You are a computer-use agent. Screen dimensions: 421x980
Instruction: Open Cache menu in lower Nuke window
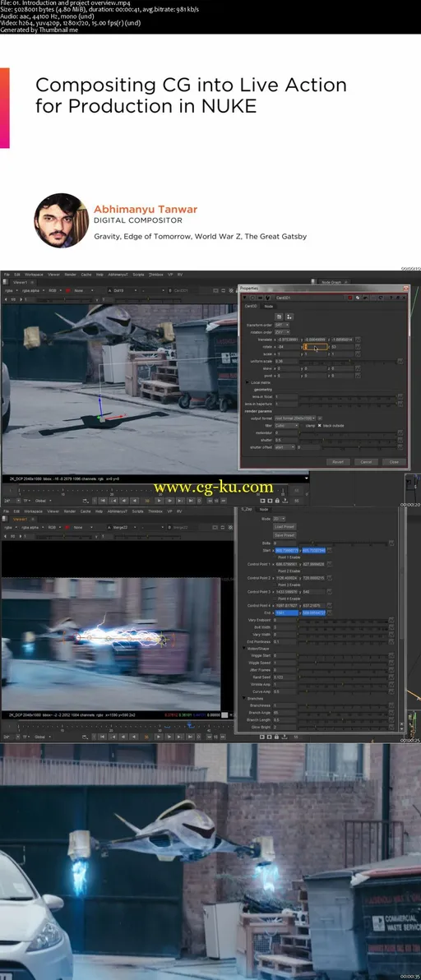coord(86,511)
